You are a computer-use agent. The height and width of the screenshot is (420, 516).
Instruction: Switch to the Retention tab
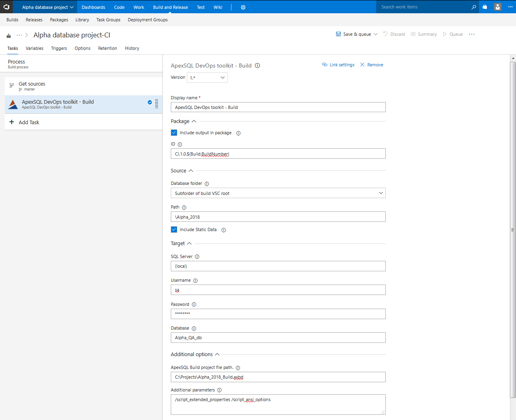(108, 48)
